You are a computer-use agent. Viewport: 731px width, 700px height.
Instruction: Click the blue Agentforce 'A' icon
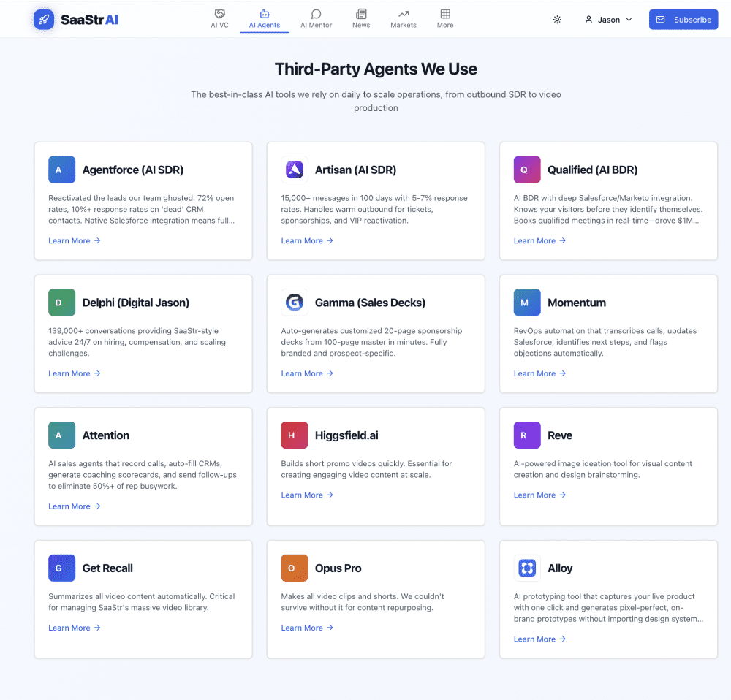[61, 169]
